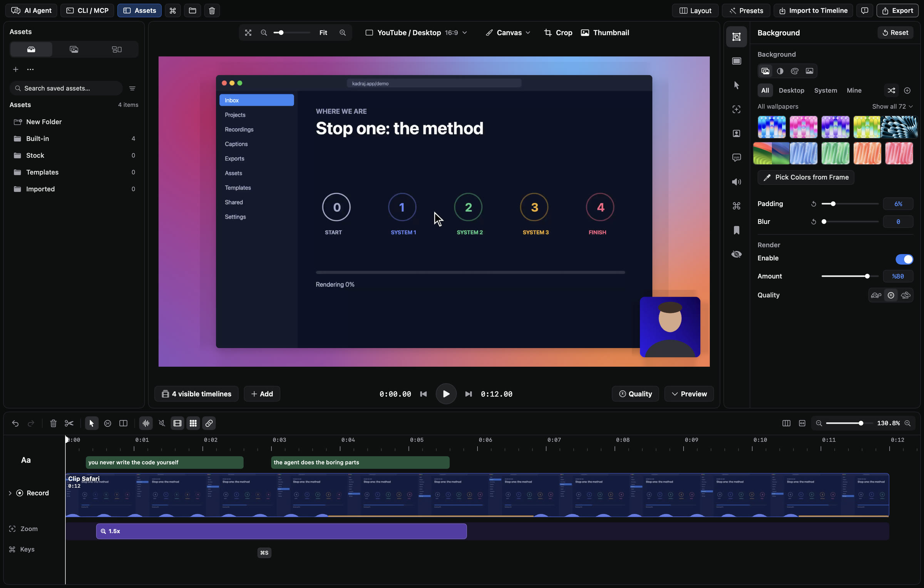Viewport: 924px width, 588px height.
Task: Open the Layout menu
Action: click(695, 10)
